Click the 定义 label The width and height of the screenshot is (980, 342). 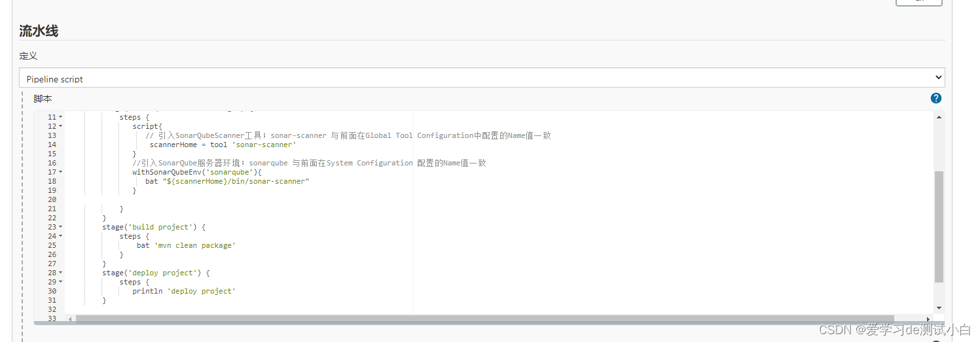28,56
